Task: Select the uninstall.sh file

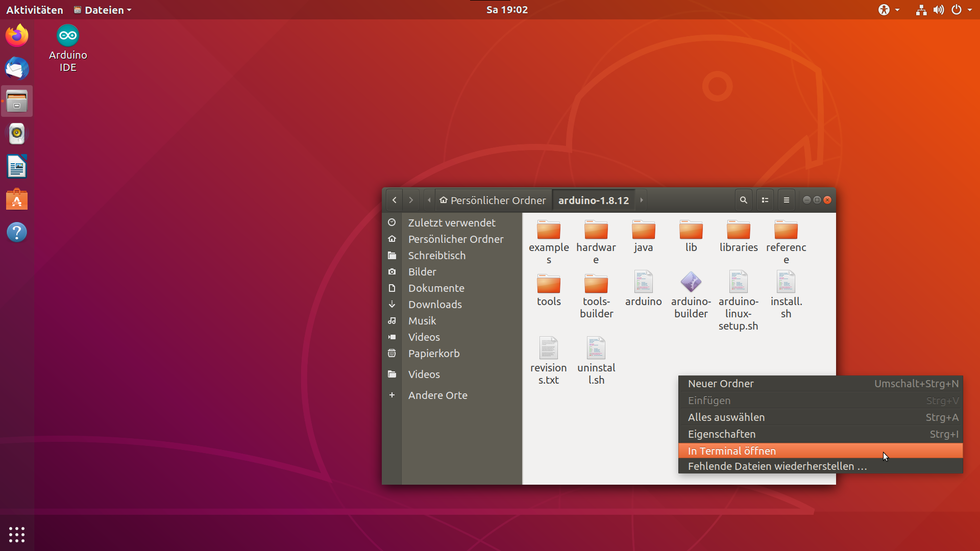Action: [596, 361]
